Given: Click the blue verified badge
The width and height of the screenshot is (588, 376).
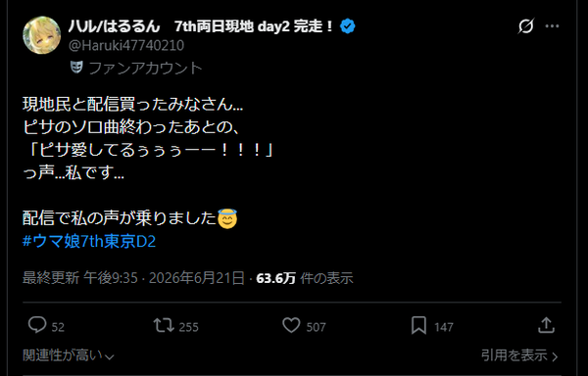Looking at the screenshot, I should point(348,26).
